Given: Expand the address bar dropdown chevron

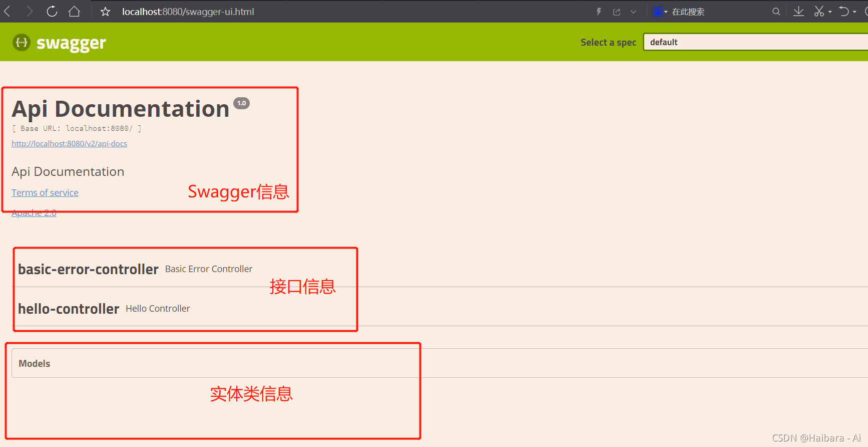Looking at the screenshot, I should pos(633,12).
